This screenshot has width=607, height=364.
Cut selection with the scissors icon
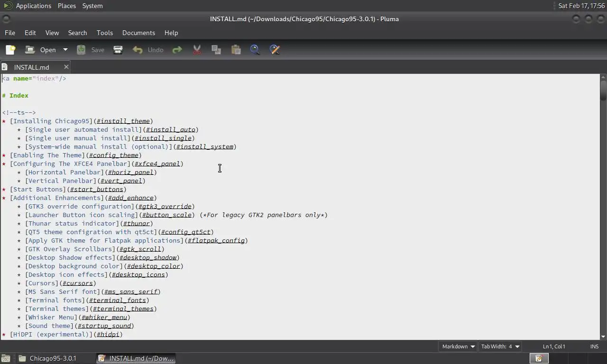click(197, 50)
